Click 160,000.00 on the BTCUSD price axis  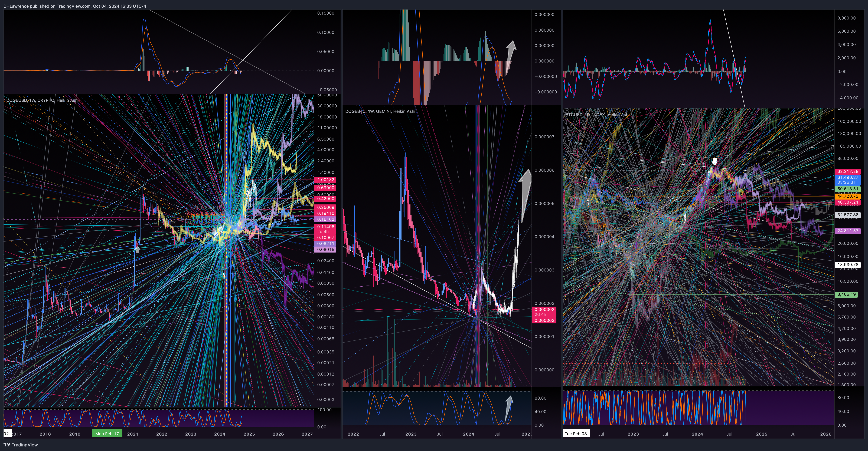pyautogui.click(x=849, y=121)
